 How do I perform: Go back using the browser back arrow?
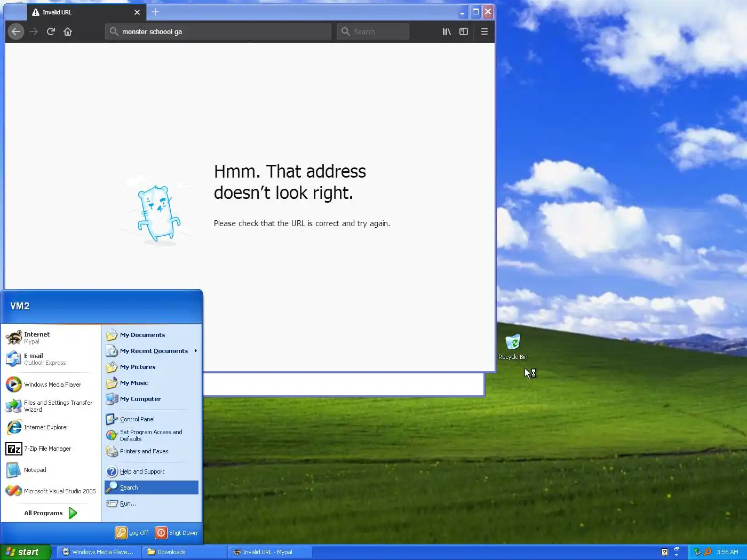[x=16, y=31]
